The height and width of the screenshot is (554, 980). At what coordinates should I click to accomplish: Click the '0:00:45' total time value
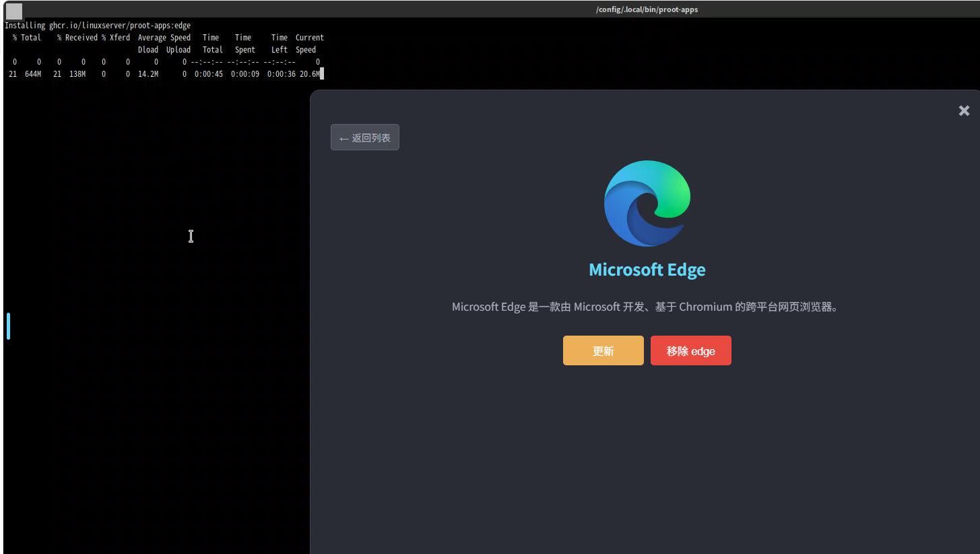pos(209,74)
